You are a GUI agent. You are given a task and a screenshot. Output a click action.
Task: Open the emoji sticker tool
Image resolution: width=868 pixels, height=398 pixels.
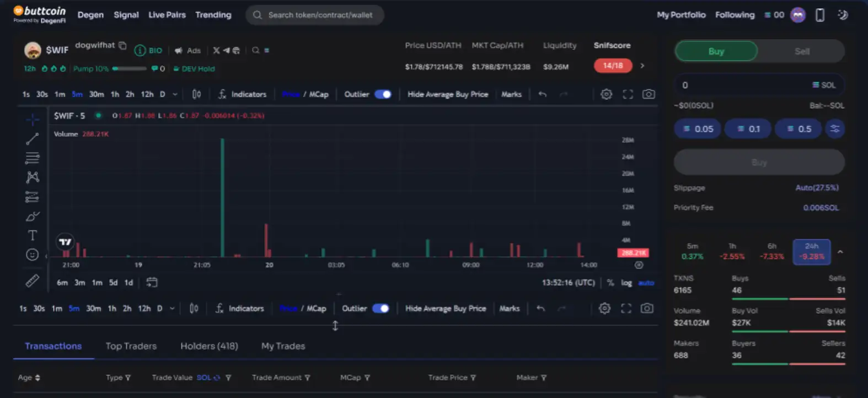point(33,254)
